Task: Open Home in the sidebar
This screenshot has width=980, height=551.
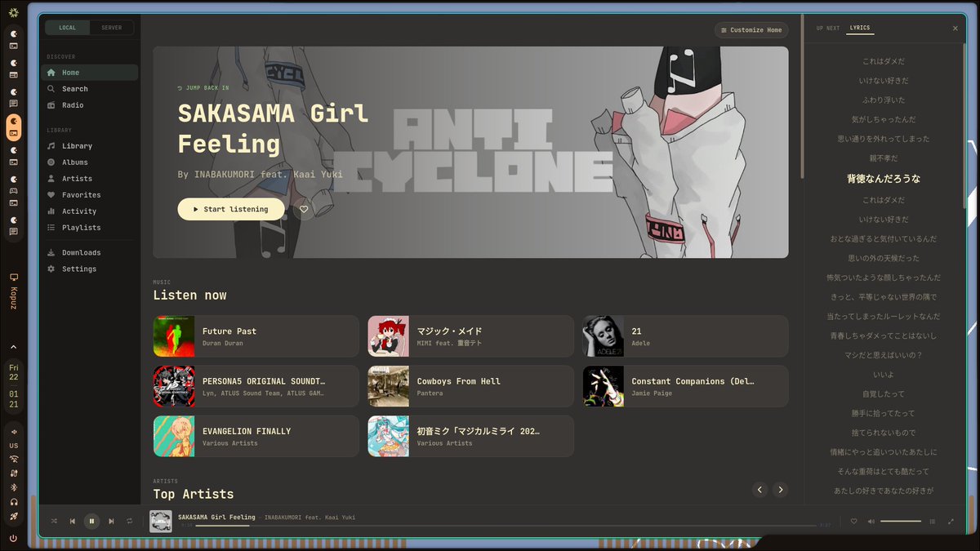Action: click(x=89, y=73)
